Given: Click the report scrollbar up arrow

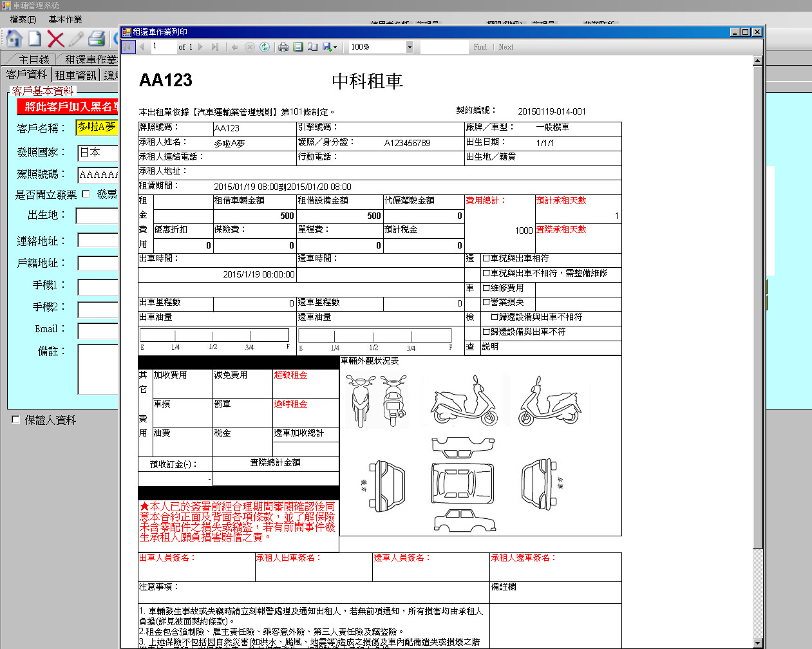Looking at the screenshot, I should click(x=757, y=61).
